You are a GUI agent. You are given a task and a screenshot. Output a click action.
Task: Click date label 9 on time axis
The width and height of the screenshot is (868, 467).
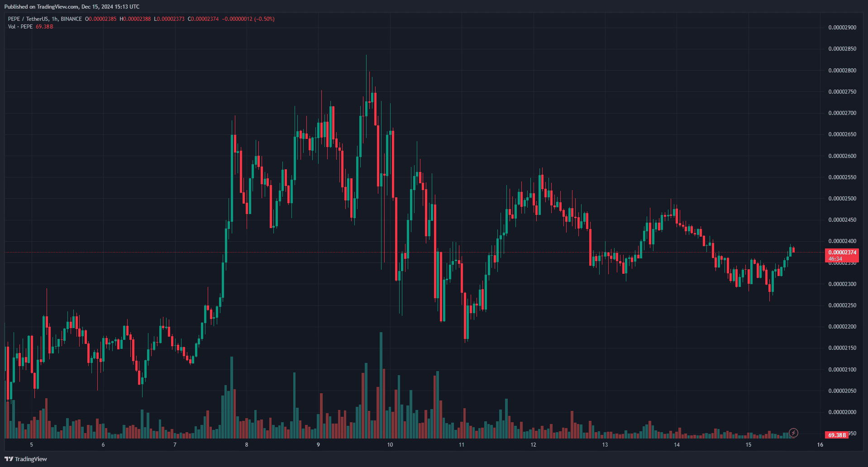click(x=318, y=445)
